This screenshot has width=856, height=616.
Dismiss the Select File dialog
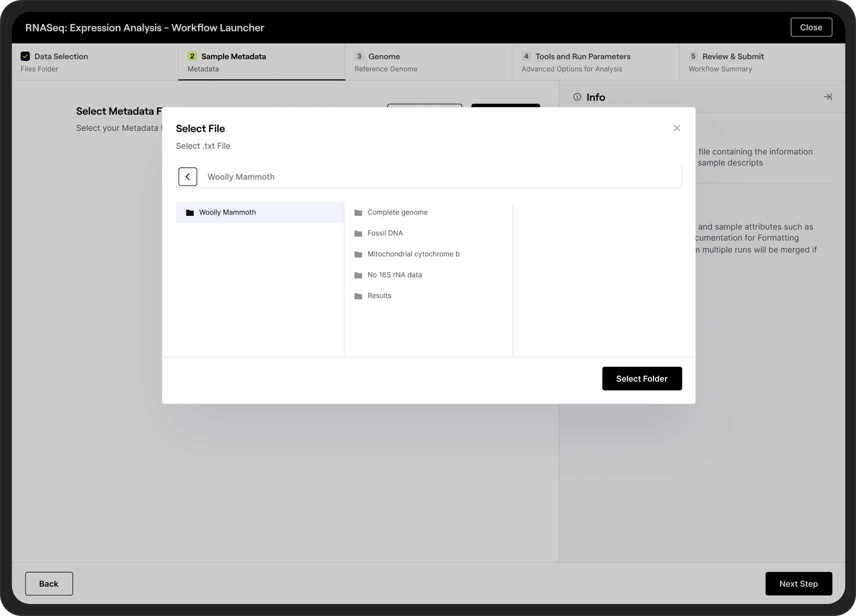(677, 128)
